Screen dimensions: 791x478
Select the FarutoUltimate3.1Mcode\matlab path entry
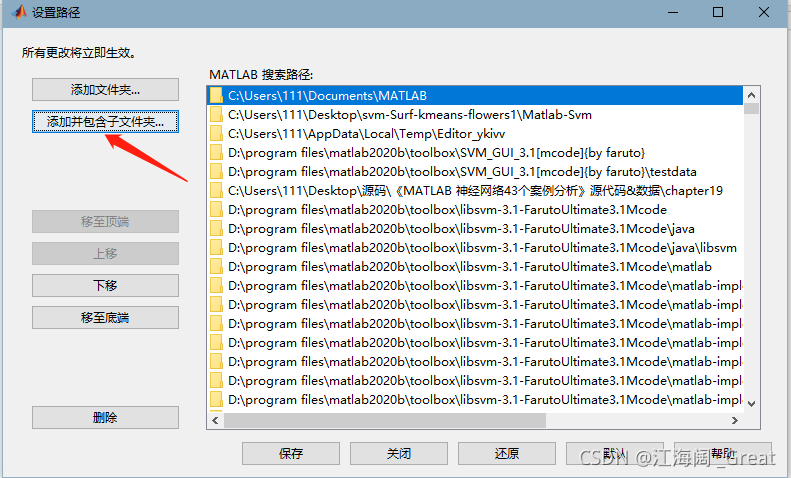[474, 267]
